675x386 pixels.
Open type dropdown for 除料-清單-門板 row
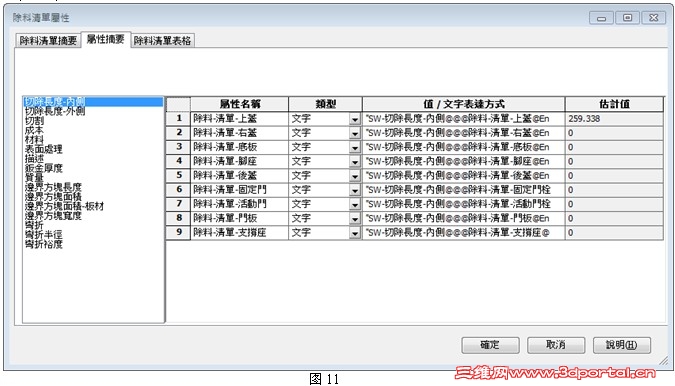click(x=355, y=219)
